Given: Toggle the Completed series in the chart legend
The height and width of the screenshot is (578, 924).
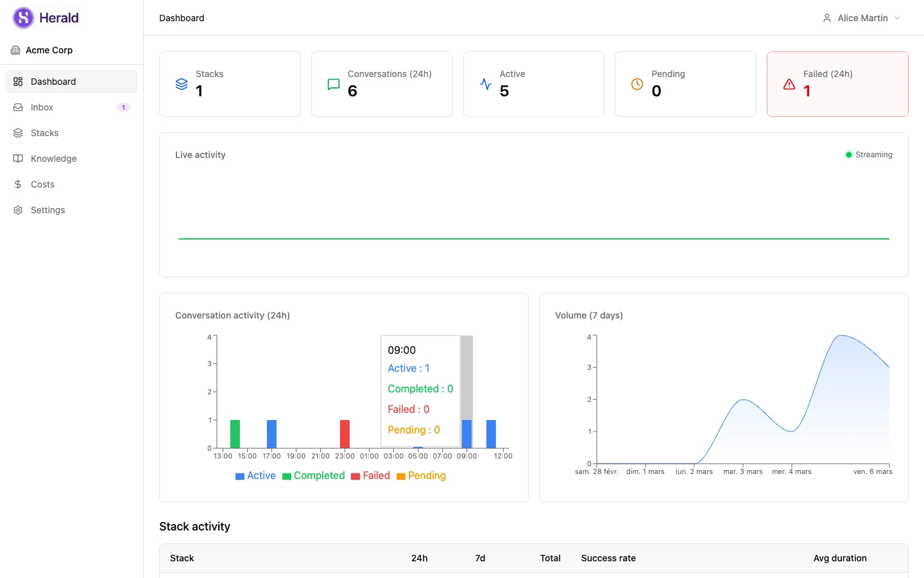Looking at the screenshot, I should tap(314, 475).
